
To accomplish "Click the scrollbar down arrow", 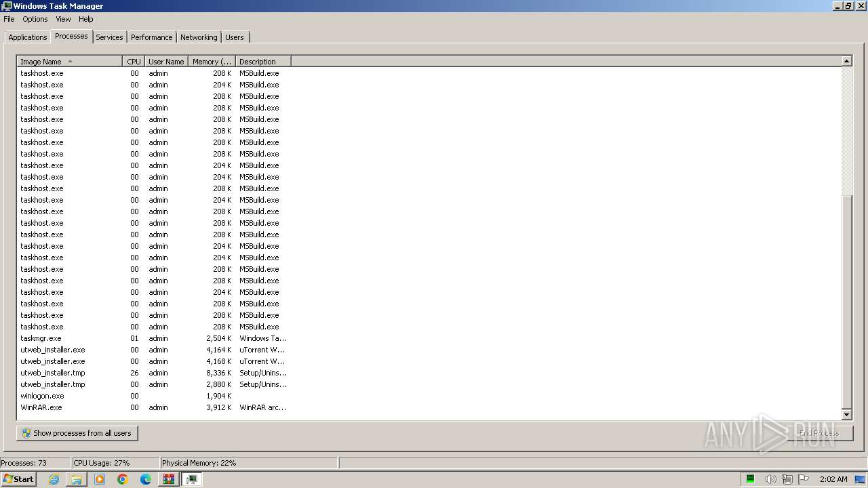I will [x=846, y=415].
